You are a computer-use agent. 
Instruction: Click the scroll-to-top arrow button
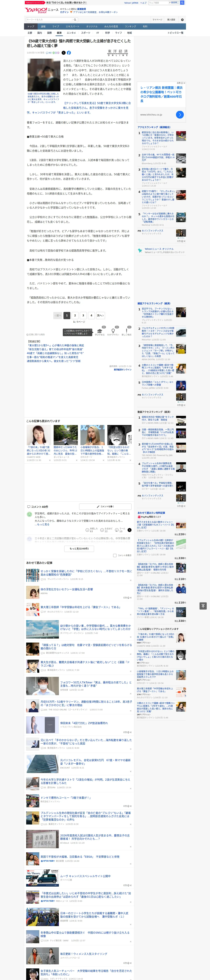coord(203,606)
